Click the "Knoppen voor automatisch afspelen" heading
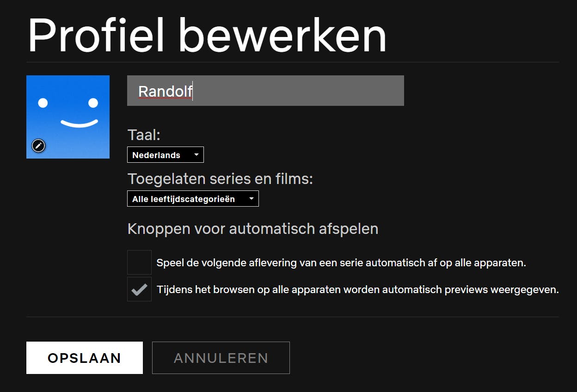The width and height of the screenshot is (577, 392). click(252, 229)
